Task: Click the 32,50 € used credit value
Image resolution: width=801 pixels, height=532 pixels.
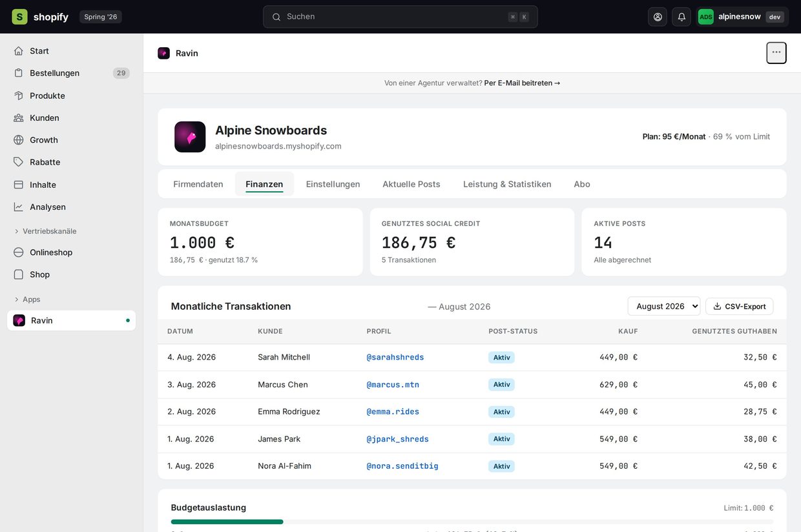Action: pyautogui.click(x=760, y=357)
